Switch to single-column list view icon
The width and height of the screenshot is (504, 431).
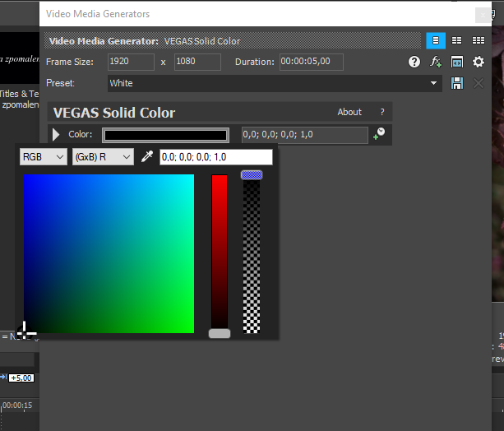[436, 40]
